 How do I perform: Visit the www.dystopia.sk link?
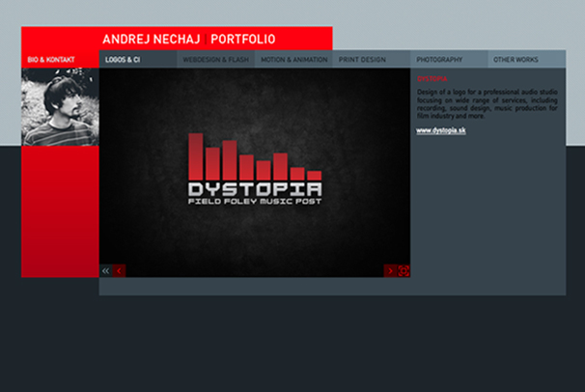[441, 130]
